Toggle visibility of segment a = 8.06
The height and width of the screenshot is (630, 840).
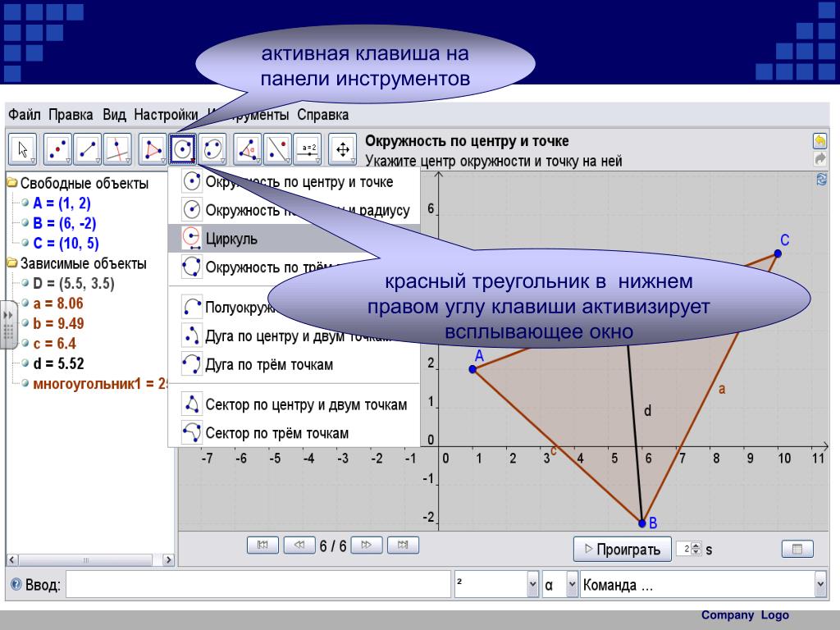pos(25,303)
